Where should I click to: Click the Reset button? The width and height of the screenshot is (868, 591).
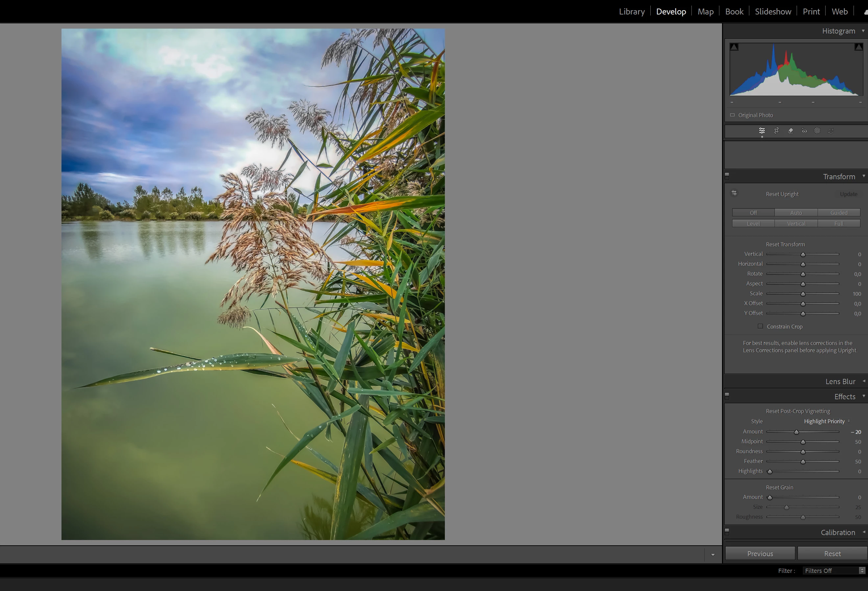coord(832,554)
